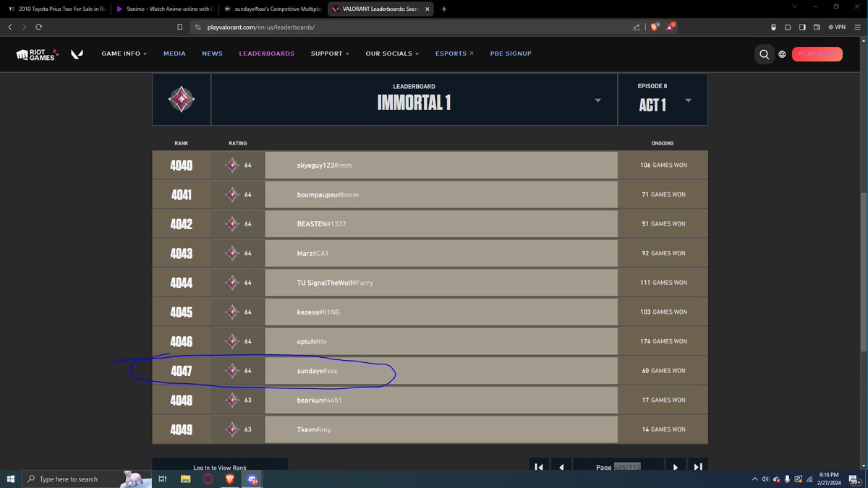This screenshot has height=488, width=868.
Task: Click the VPN button in toolbar
Action: 836,27
